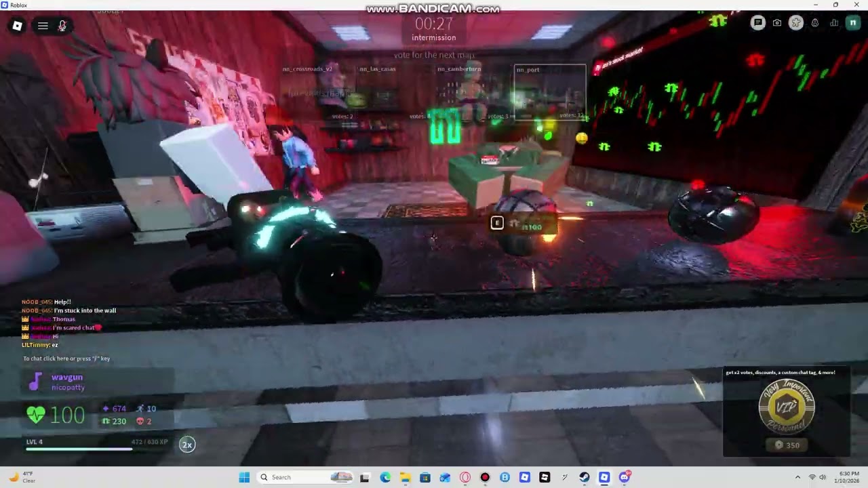This screenshot has width=868, height=488.
Task: Click the green heart health icon
Action: click(x=36, y=414)
